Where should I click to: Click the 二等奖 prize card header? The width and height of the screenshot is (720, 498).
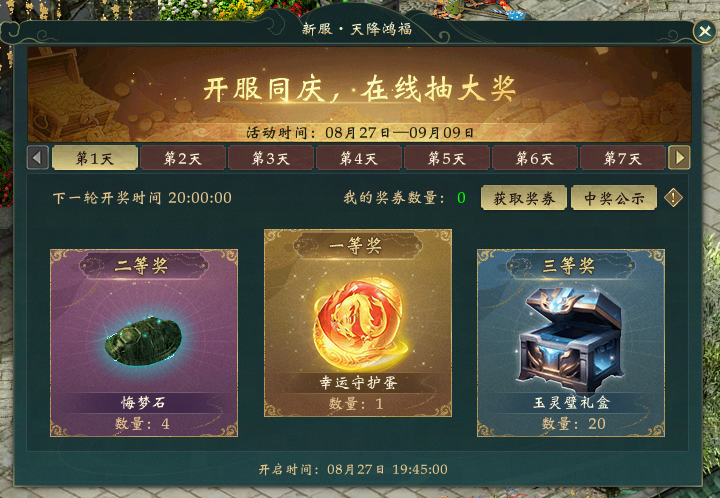click(144, 265)
